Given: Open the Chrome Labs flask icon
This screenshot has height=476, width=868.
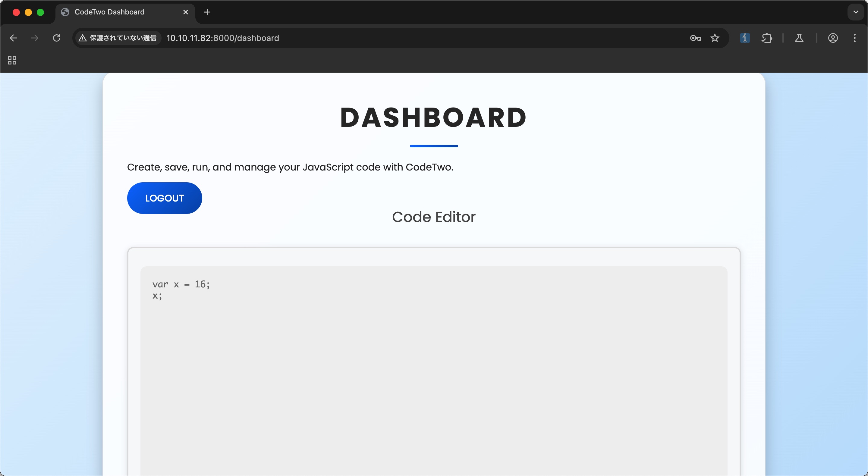Looking at the screenshot, I should pyautogui.click(x=799, y=38).
